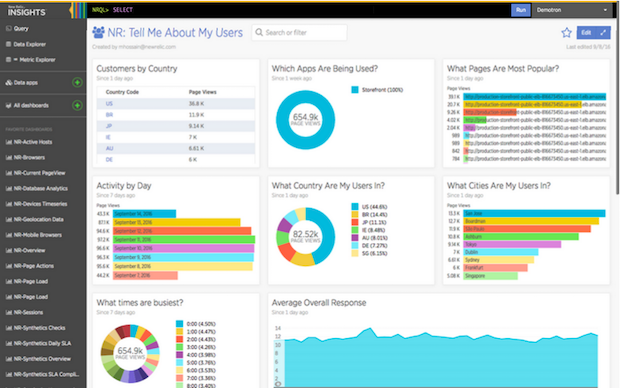
Task: Click the fullscreen expand arrows icon
Action: coord(603,33)
